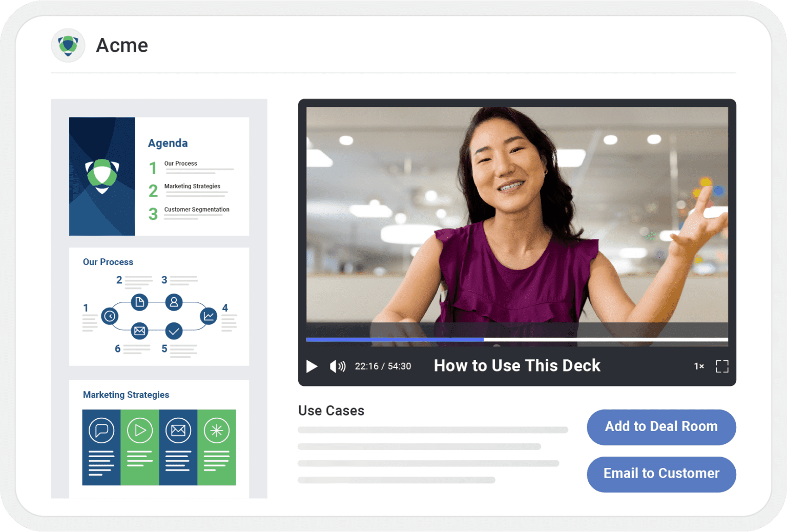This screenshot has height=532, width=787.
Task: Click the video title How to Use This Deck
Action: pyautogui.click(x=516, y=366)
